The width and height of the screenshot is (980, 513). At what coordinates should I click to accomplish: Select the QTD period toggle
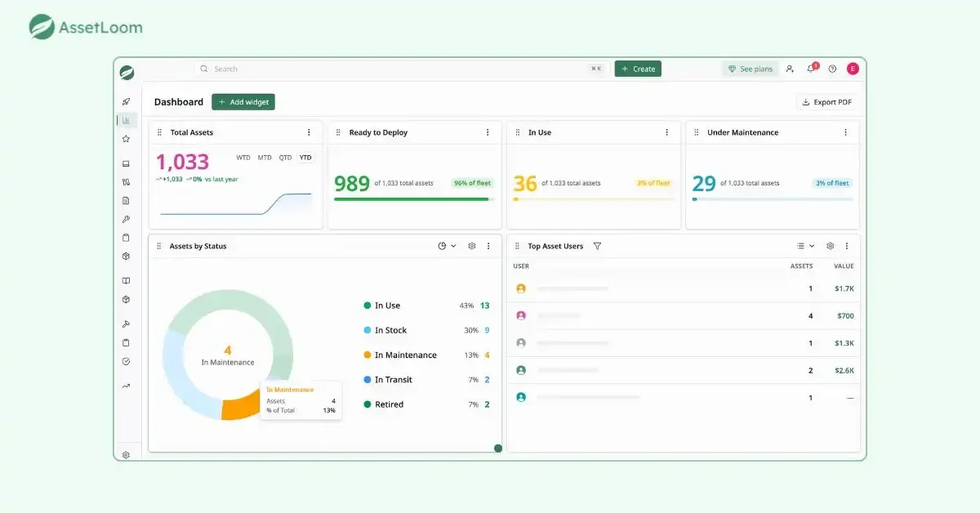pyautogui.click(x=285, y=158)
